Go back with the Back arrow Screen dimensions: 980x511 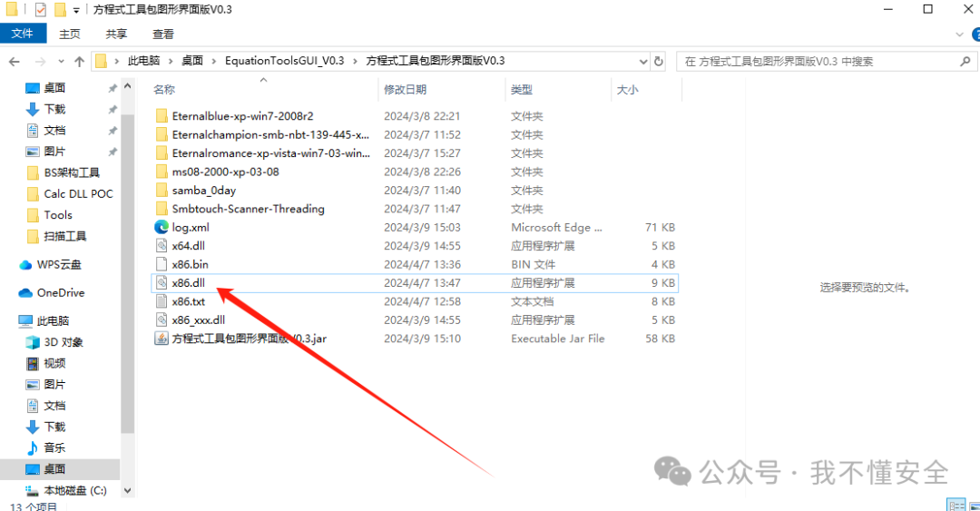[15, 62]
